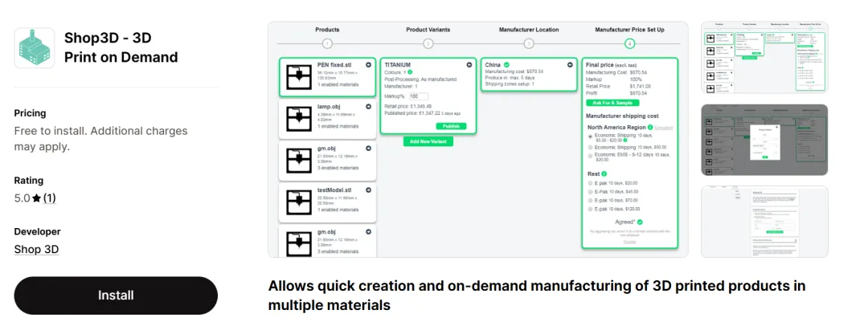Click the 3D printer icon for lamp.obj
This screenshot has width=868, height=322.
[x=299, y=118]
